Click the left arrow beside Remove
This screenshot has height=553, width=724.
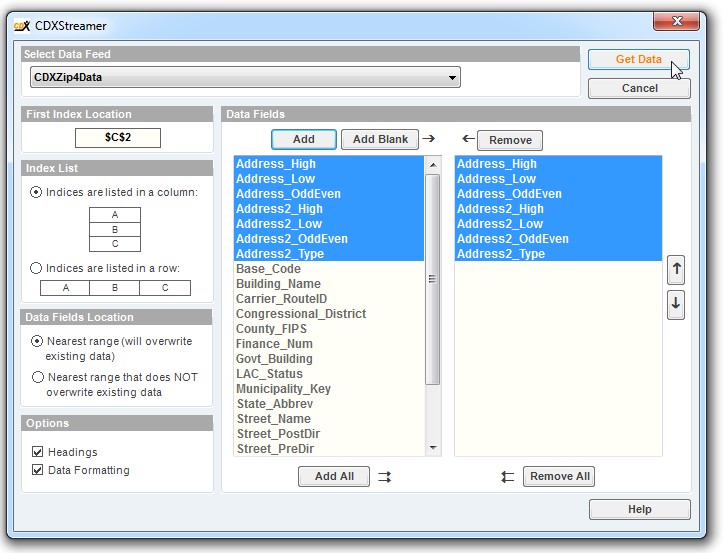pyautogui.click(x=467, y=139)
